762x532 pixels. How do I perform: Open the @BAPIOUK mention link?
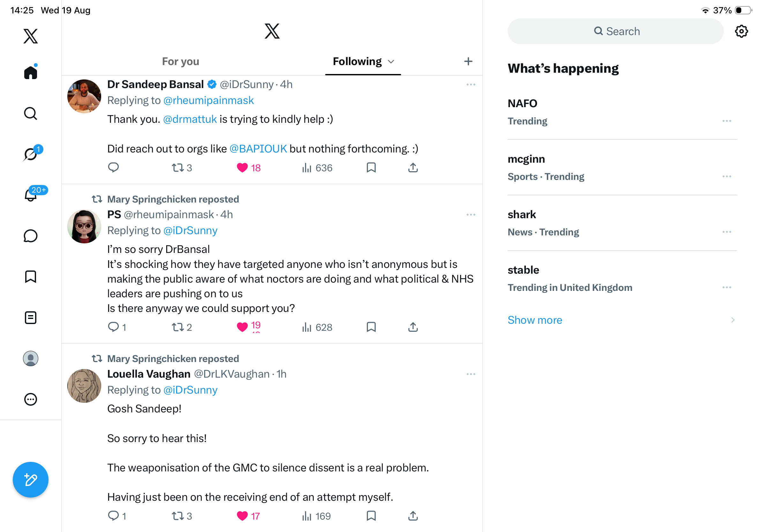tap(258, 149)
